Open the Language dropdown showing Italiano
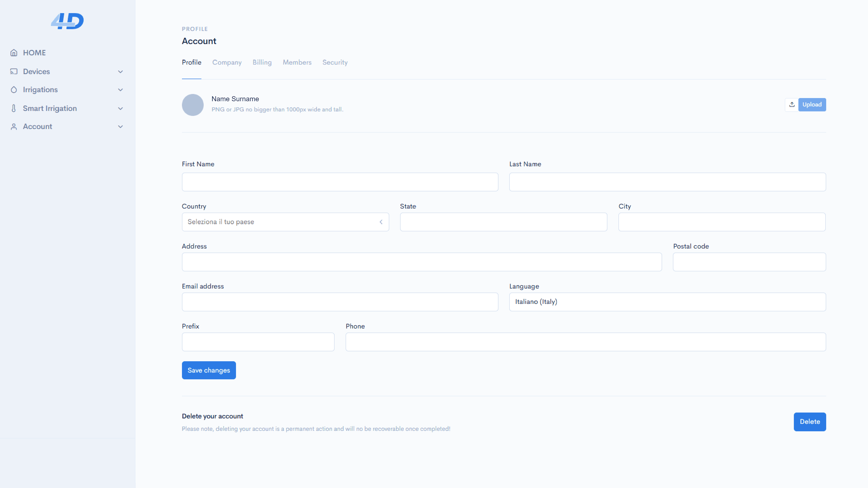This screenshot has height=488, width=868. click(x=667, y=302)
